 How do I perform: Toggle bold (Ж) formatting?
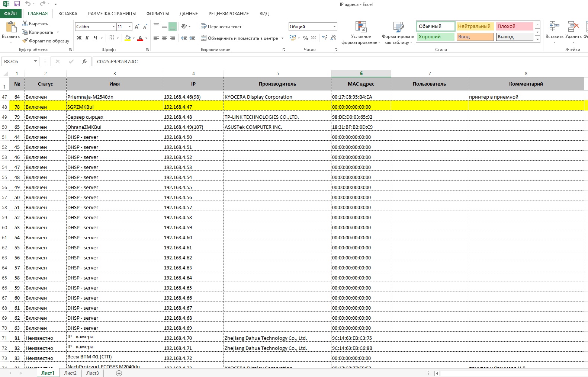(x=79, y=38)
